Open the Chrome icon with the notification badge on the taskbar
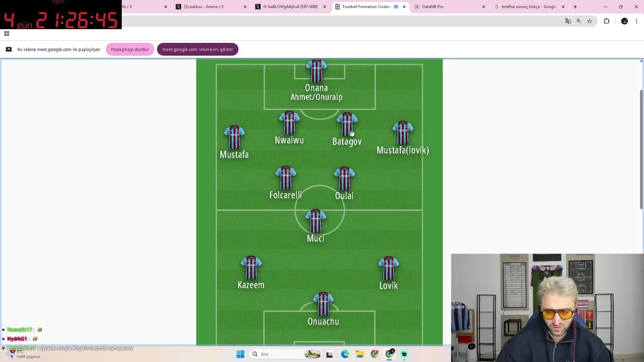This screenshot has height=362, width=644. click(389, 354)
